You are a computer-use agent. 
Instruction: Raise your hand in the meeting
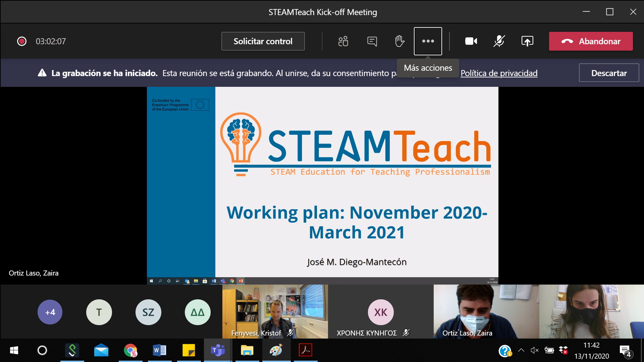(399, 41)
